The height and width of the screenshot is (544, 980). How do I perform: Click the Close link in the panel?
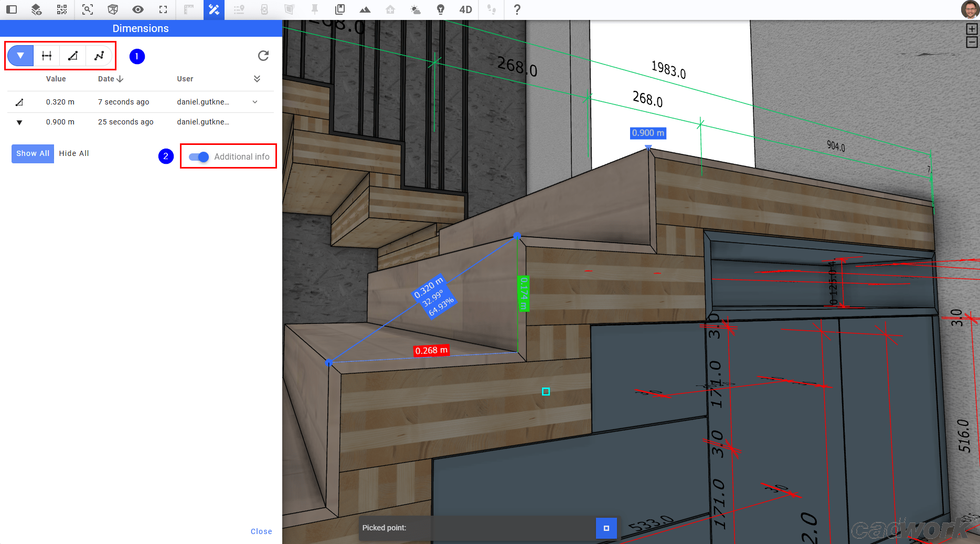(261, 531)
